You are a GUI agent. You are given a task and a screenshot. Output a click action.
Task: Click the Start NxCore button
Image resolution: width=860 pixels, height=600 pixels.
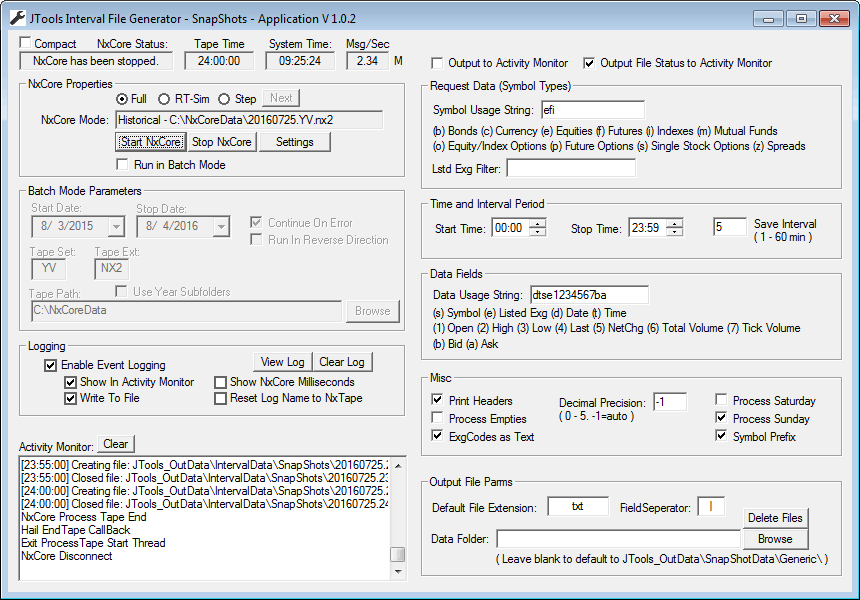click(x=150, y=141)
